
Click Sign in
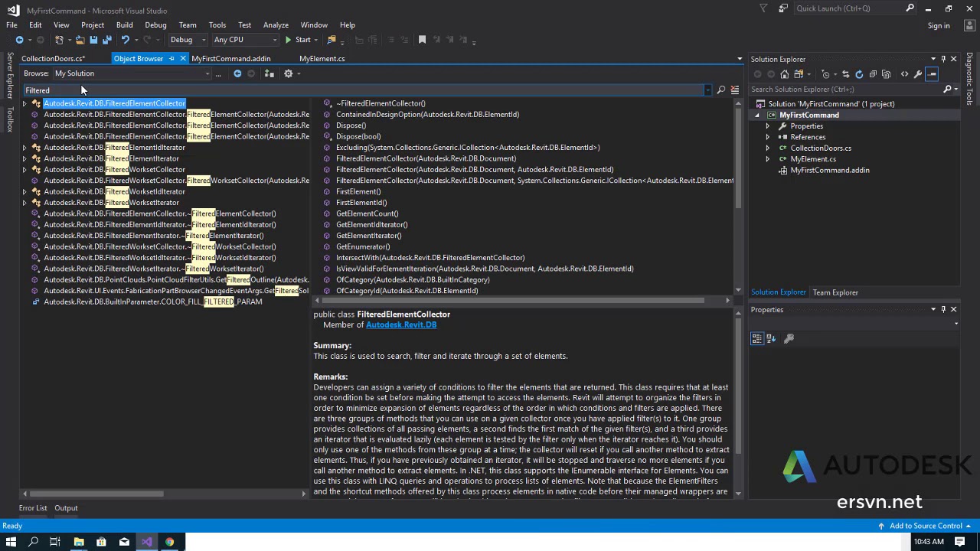[x=939, y=26]
